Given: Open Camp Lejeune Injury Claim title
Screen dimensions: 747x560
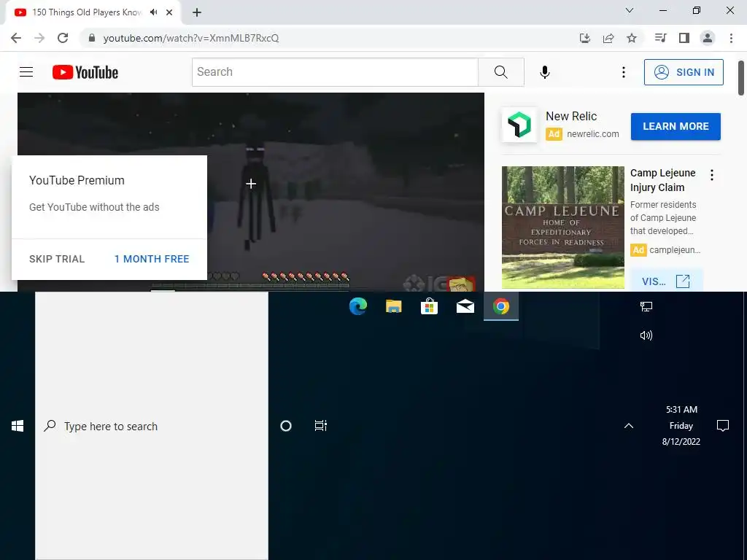Looking at the screenshot, I should click(x=662, y=180).
